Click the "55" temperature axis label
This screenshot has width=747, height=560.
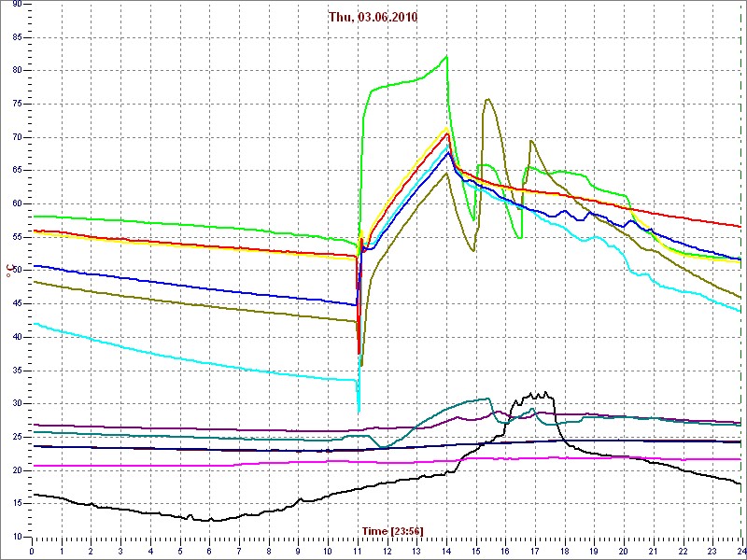[x=15, y=237]
